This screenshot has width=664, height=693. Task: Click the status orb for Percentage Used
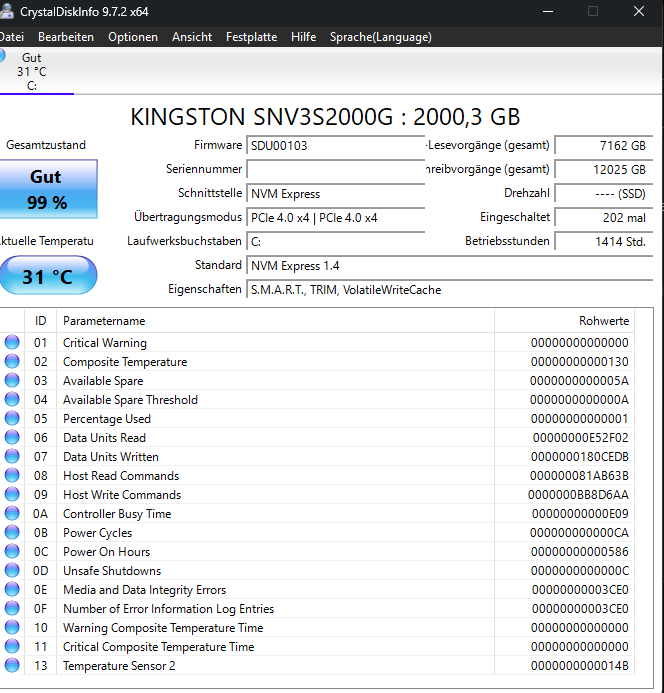pyautogui.click(x=12, y=418)
